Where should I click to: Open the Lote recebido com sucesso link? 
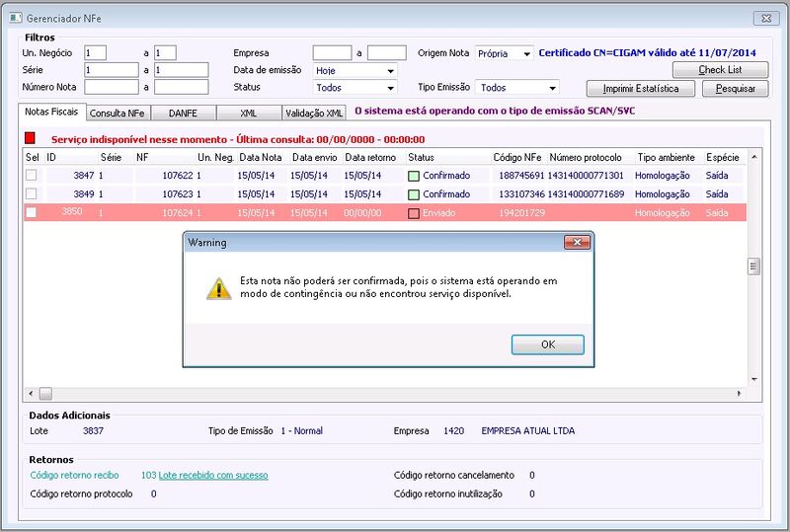[x=213, y=475]
